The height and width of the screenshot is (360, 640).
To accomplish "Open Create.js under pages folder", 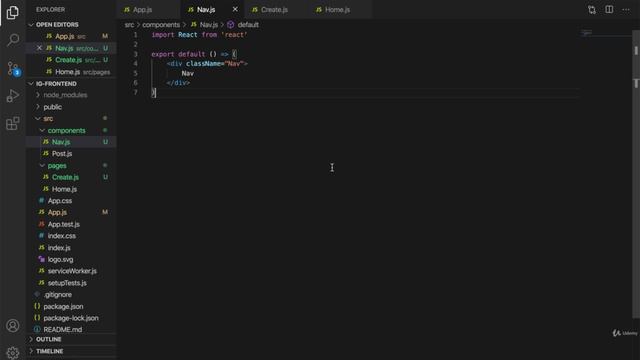I will tap(71, 177).
